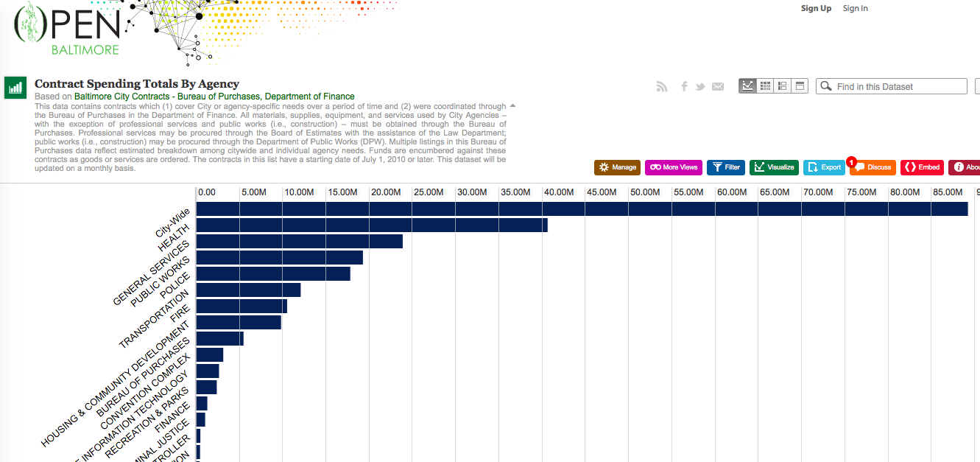Image resolution: width=980 pixels, height=462 pixels.
Task: Click the GENERAL SERVICES bar in the chart
Action: click(x=300, y=242)
